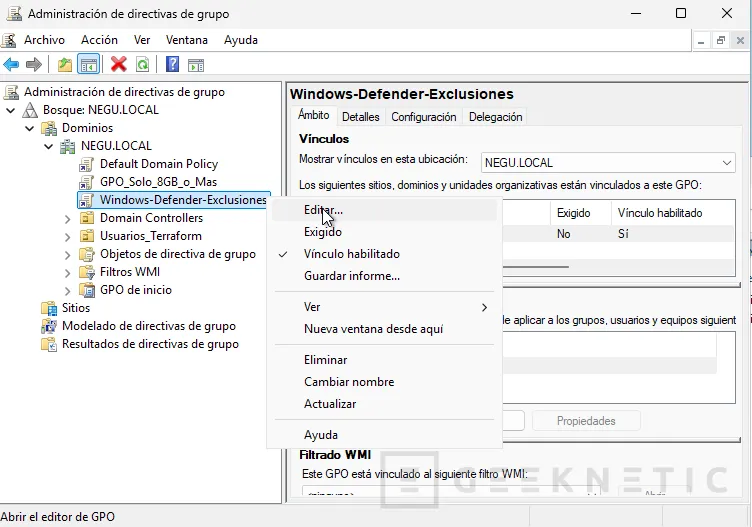Open the Ver submenu arrow in context menu
The width and height of the screenshot is (752, 527).
[x=484, y=307]
